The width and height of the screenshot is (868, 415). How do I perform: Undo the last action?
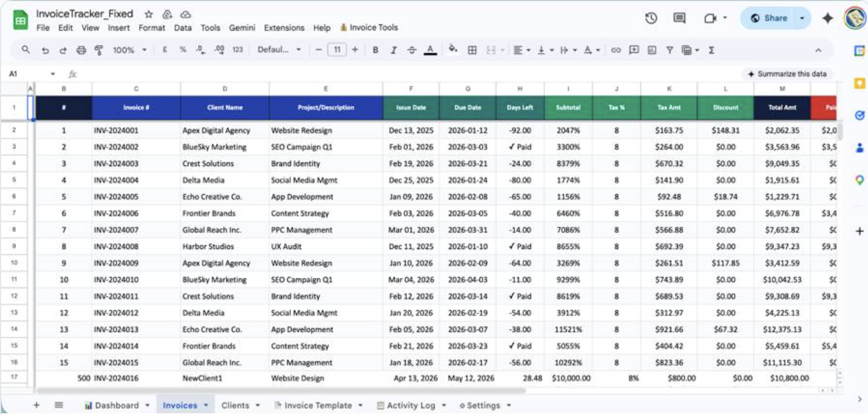click(x=45, y=50)
